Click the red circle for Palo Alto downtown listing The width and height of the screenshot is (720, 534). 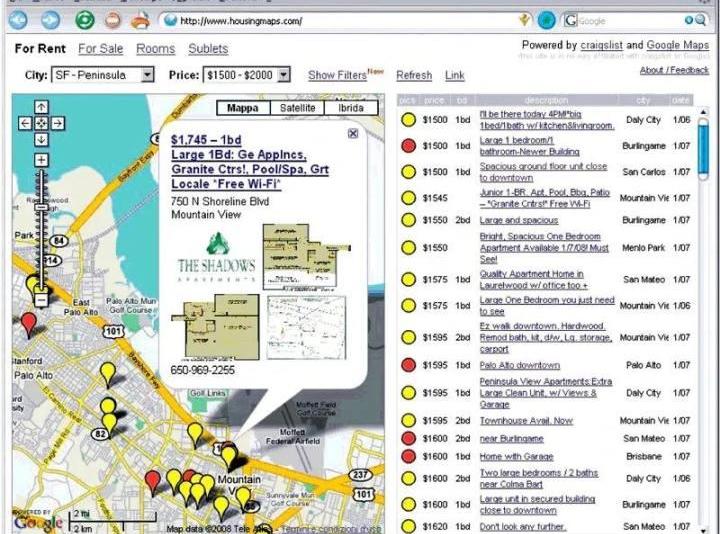point(408,365)
